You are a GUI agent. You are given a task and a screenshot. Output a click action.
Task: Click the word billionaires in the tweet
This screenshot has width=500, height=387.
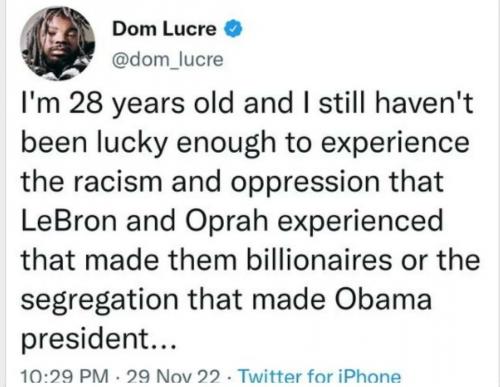pyautogui.click(x=319, y=259)
